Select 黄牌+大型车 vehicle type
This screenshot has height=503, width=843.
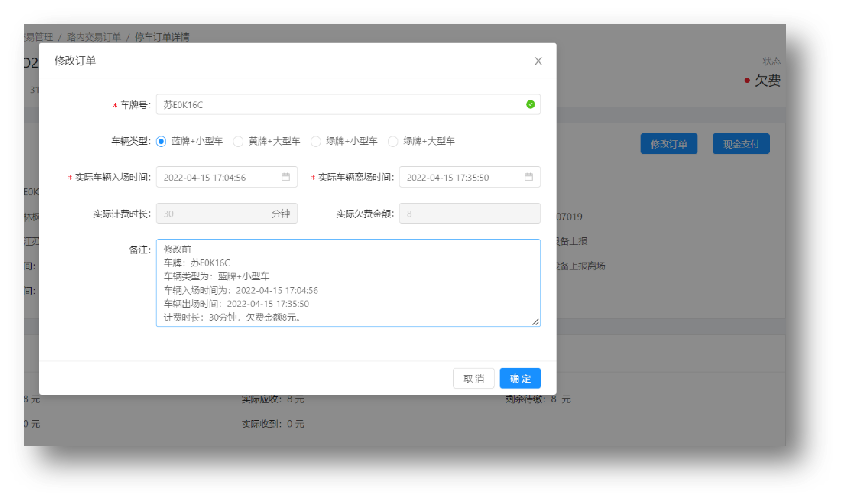tap(238, 141)
